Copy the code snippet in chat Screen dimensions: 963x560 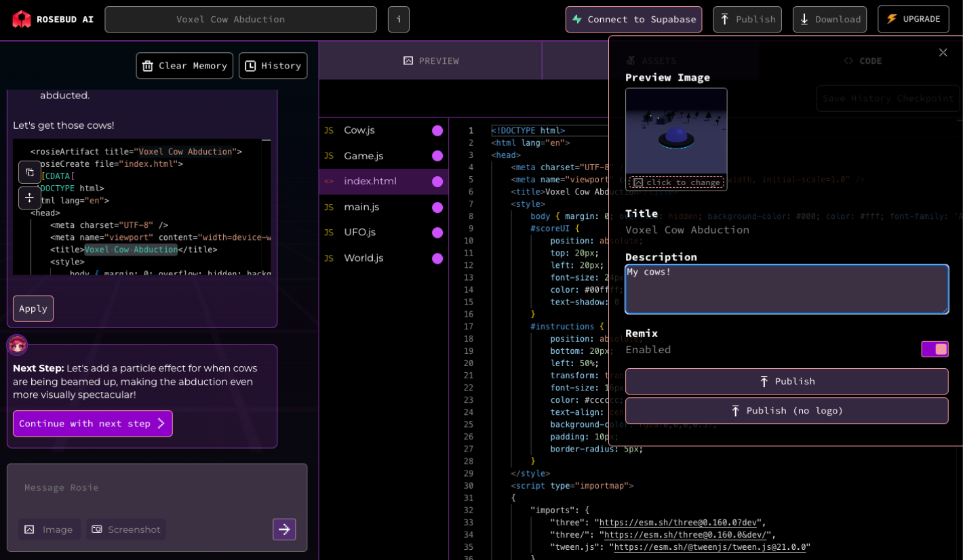coord(30,172)
